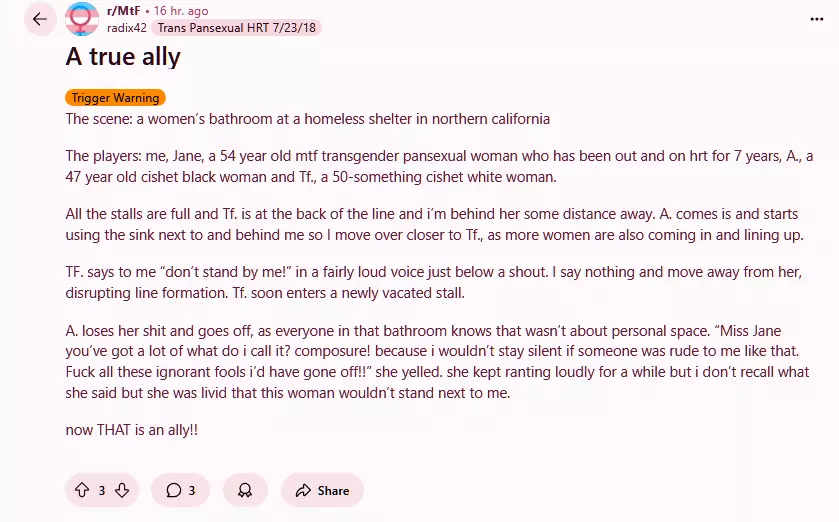
Task: Click the Trans Pansexual HRT user flair
Action: coord(237,28)
